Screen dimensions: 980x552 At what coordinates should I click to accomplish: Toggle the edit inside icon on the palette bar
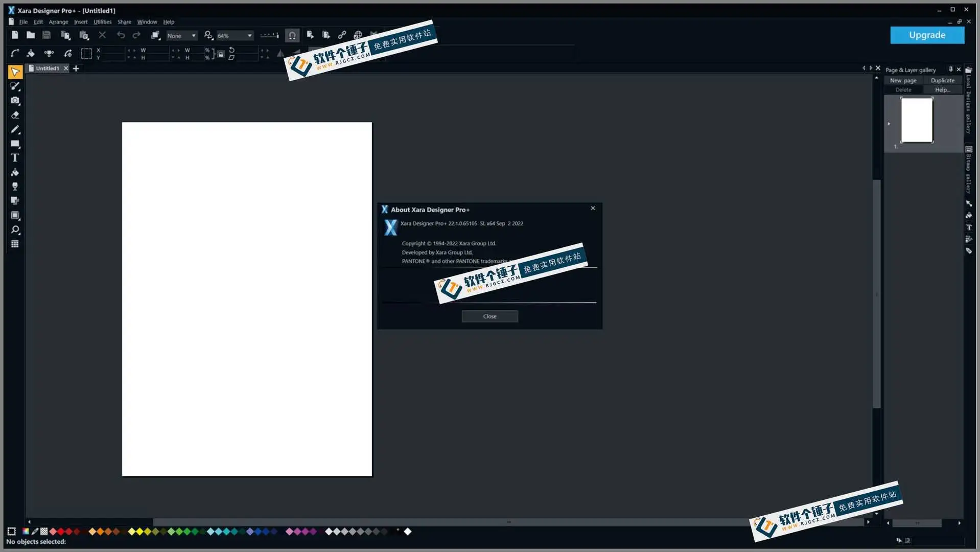coord(12,532)
